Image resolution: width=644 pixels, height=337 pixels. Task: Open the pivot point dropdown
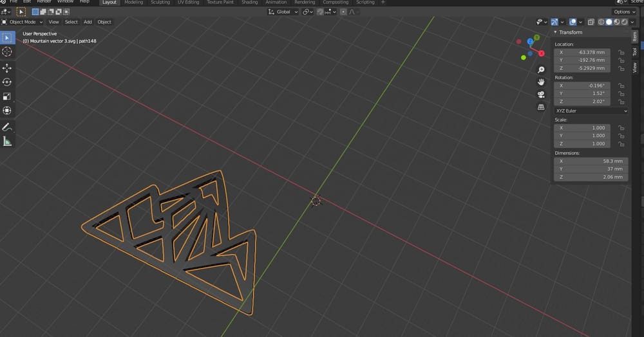[x=308, y=12]
